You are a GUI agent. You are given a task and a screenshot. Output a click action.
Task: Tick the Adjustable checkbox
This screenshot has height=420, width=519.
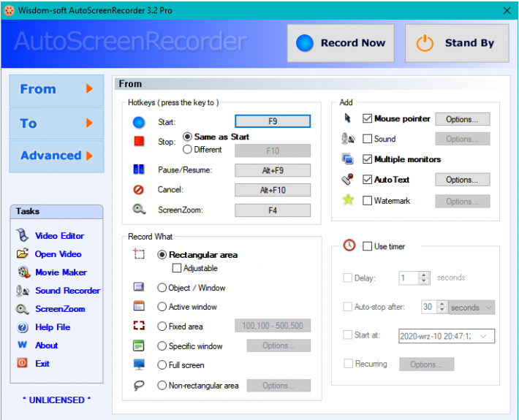pos(177,268)
